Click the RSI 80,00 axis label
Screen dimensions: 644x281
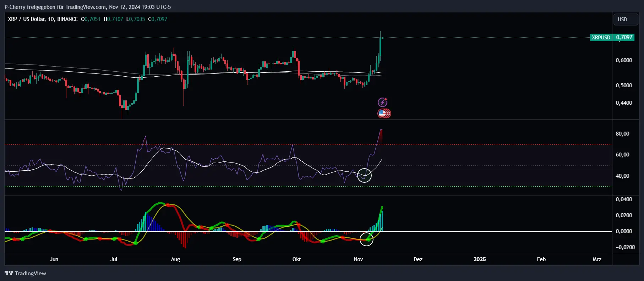click(x=622, y=133)
